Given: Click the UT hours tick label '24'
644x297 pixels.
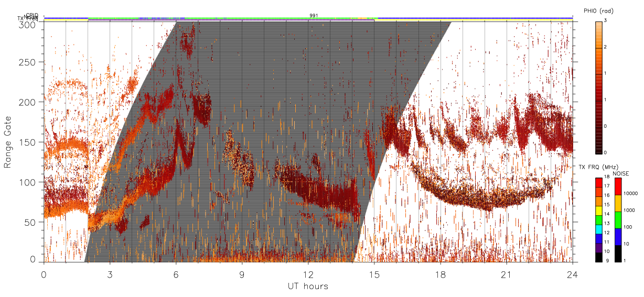Looking at the screenshot, I should coord(573,274).
